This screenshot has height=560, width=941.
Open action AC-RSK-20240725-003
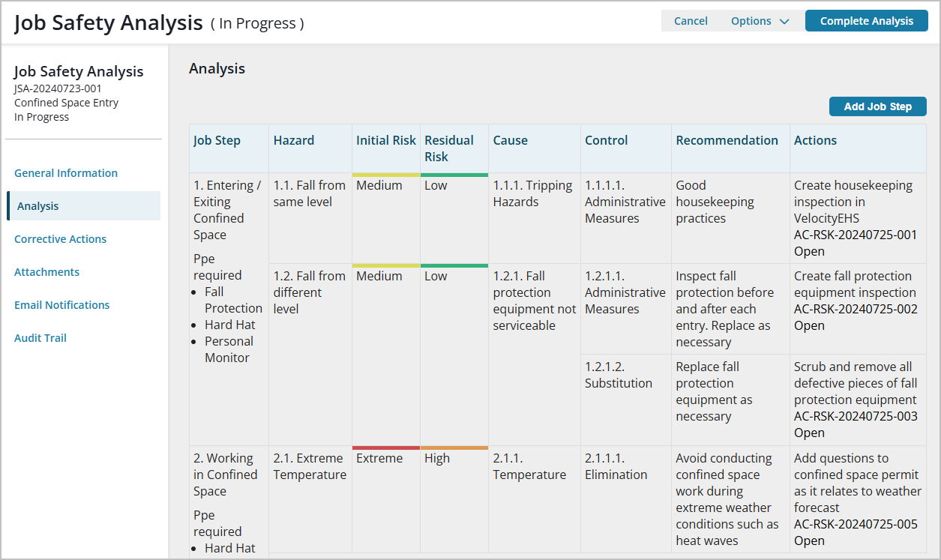coord(856,416)
